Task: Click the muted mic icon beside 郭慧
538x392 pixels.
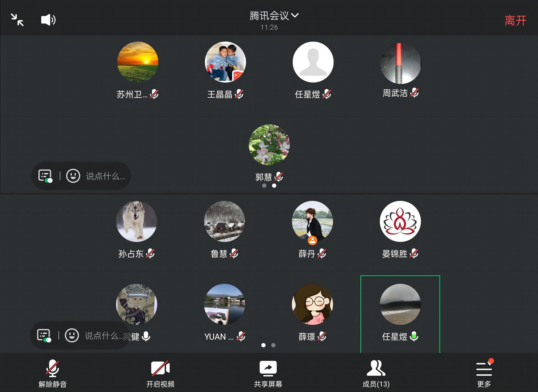Action: [x=279, y=177]
